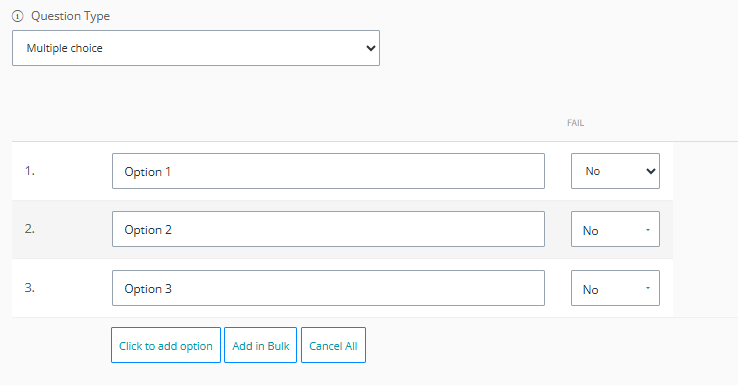738x385 pixels.
Task: Click the Cancel All button
Action: click(333, 345)
